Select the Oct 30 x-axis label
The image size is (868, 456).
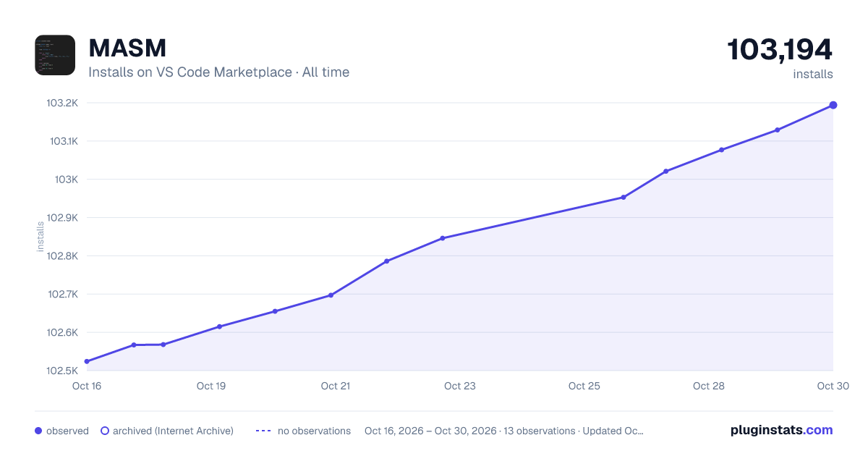(832, 386)
